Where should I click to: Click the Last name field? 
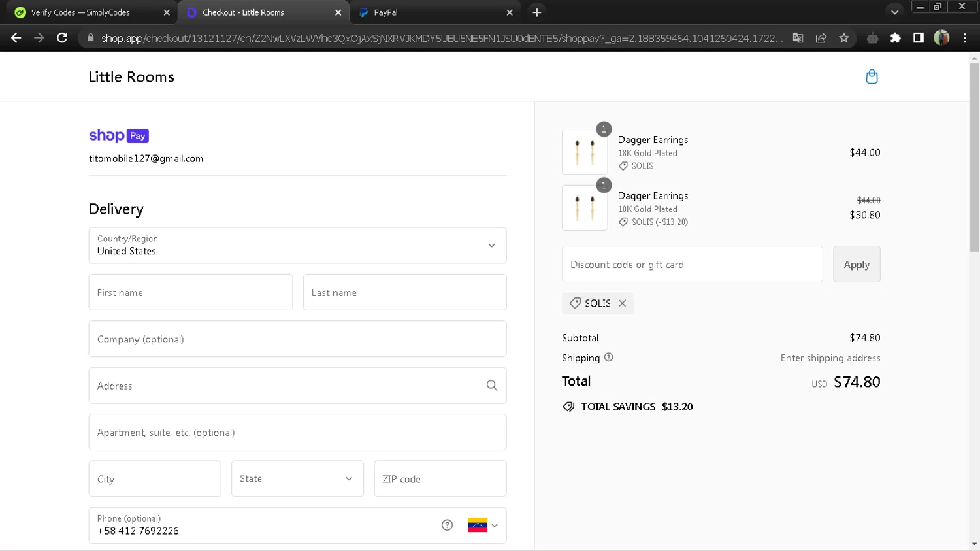[404, 292]
